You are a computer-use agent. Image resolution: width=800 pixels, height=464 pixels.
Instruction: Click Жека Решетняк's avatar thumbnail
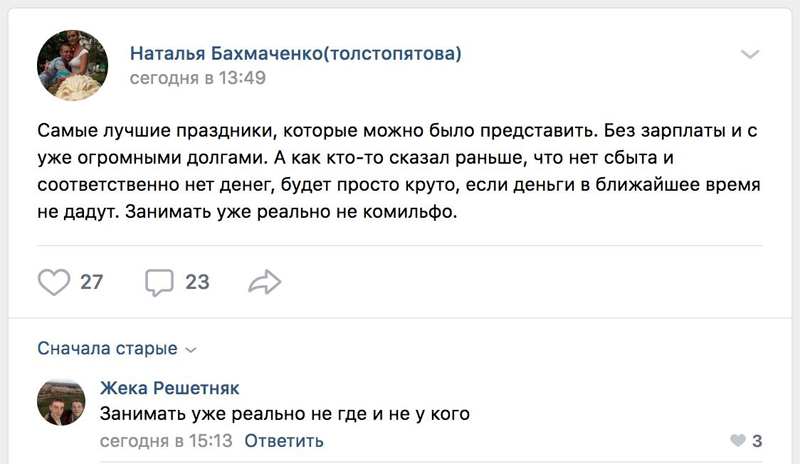pyautogui.click(x=61, y=402)
